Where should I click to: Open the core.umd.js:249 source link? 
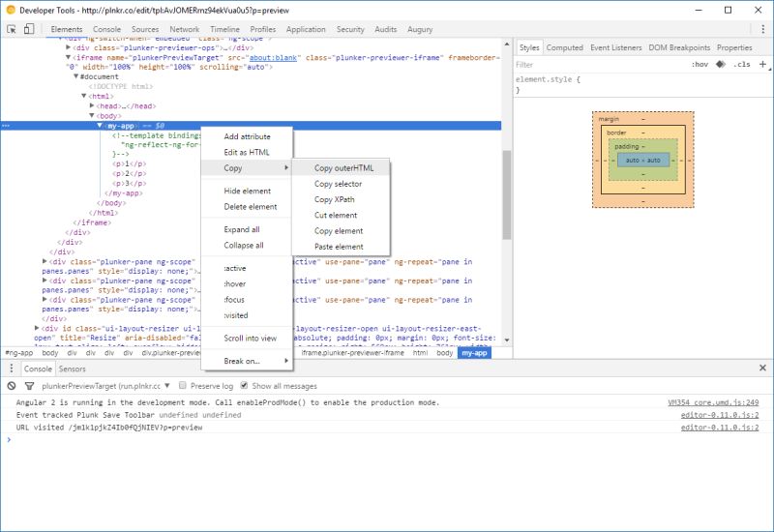click(713, 402)
